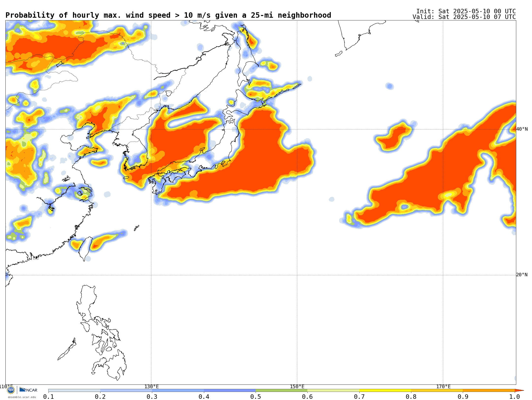Click the 0.5 colorbar tick label

pos(256,397)
